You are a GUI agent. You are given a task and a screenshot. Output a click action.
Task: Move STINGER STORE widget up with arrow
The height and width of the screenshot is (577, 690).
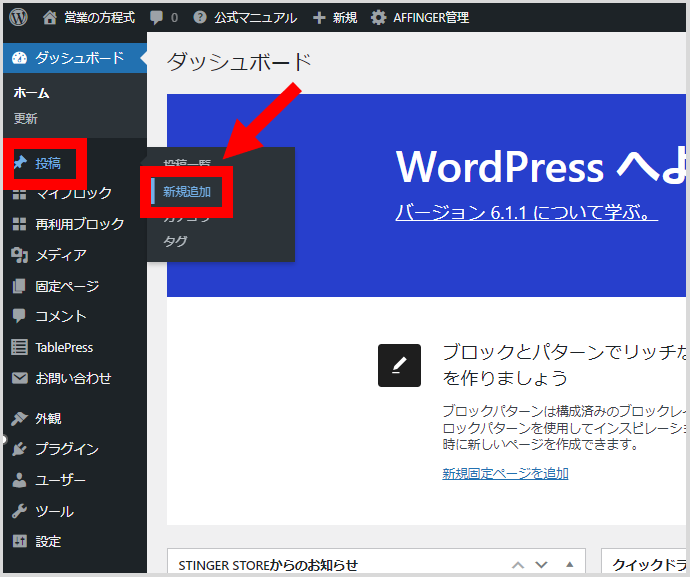point(518,565)
